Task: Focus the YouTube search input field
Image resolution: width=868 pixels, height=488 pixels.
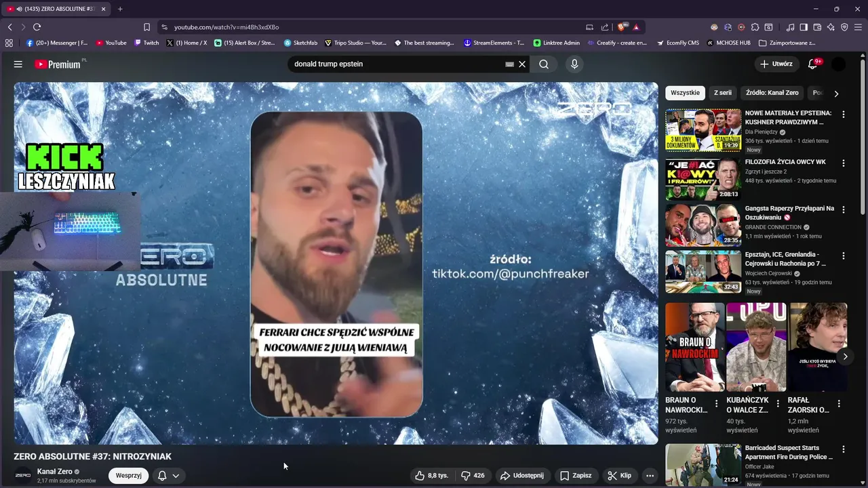Action: 397,64
